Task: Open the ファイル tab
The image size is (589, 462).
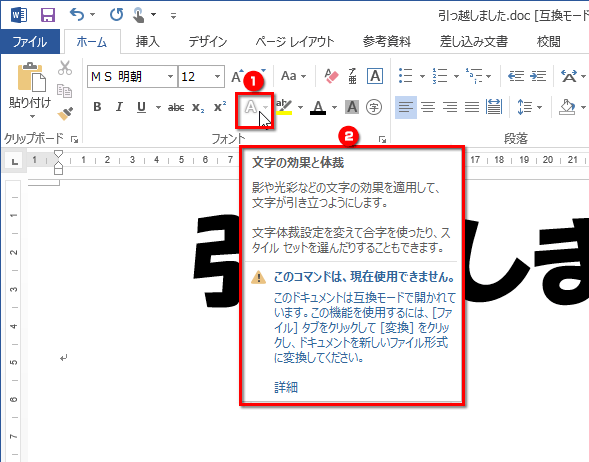Action: [30, 41]
